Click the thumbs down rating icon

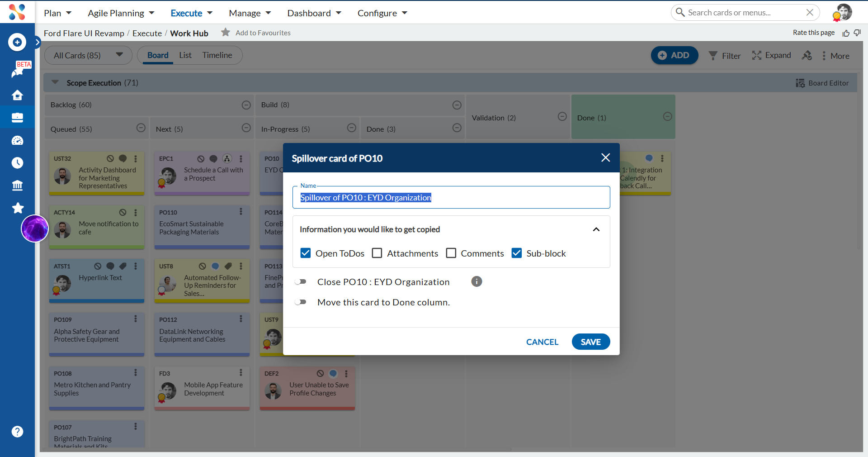pyautogui.click(x=857, y=33)
